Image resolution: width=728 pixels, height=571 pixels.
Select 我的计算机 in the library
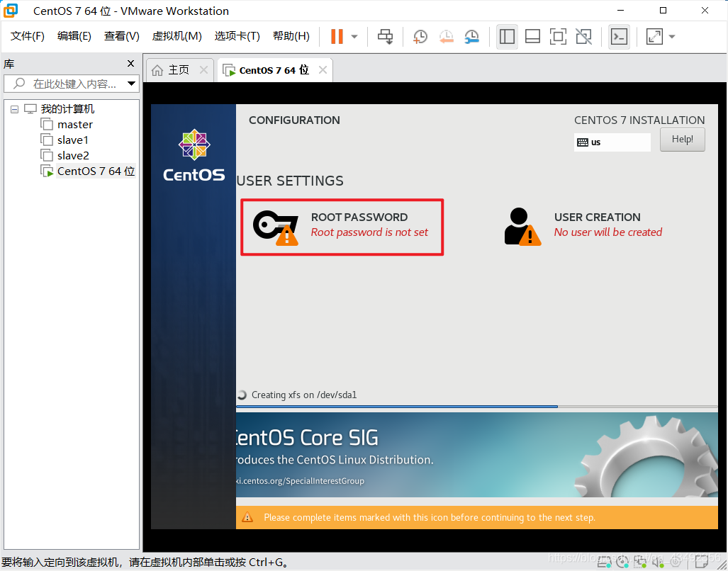click(x=67, y=109)
